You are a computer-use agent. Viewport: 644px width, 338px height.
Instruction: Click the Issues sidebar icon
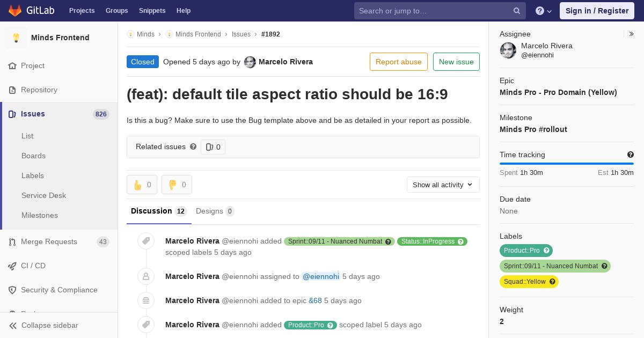click(x=12, y=114)
